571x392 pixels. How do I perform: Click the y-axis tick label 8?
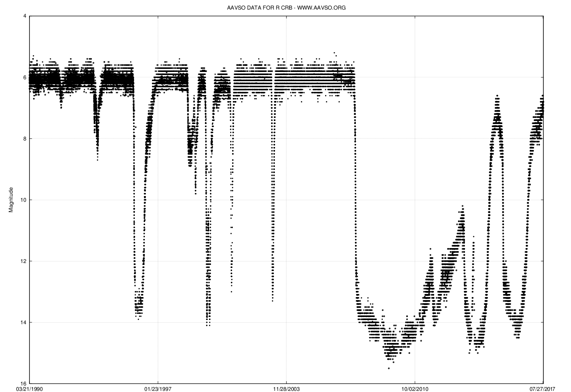coord(25,139)
